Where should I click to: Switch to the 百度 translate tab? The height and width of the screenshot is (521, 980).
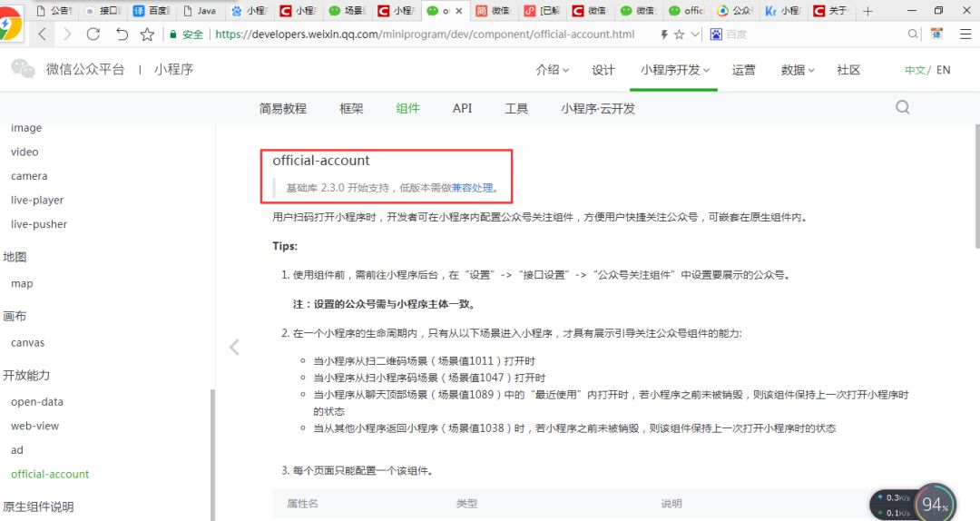tap(152, 10)
